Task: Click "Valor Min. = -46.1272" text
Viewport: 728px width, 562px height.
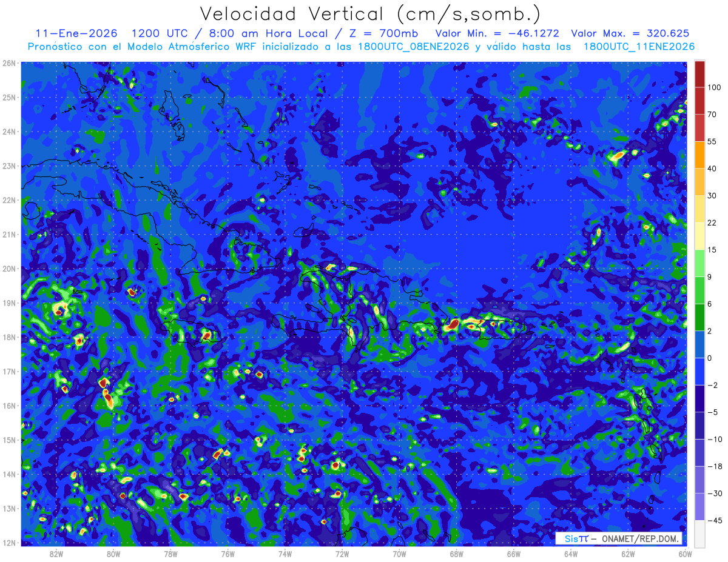Action: tap(497, 33)
